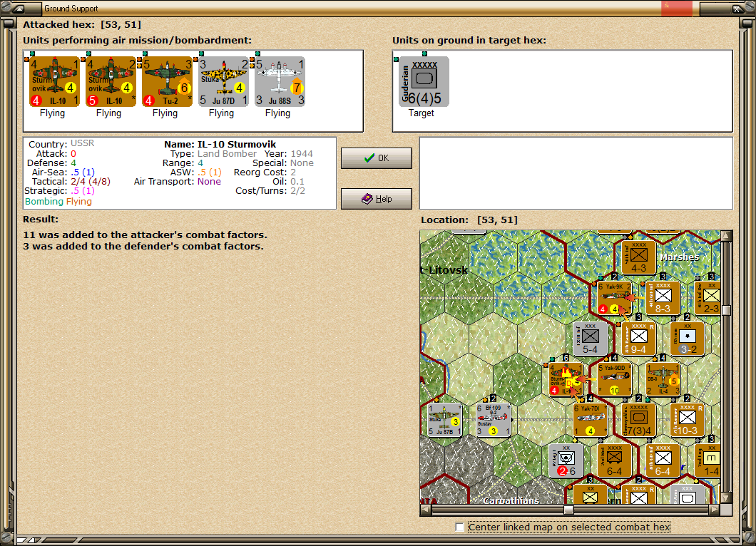Viewport: 756px width, 546px height.
Task: Click the 'Country: USSR' value
Action: point(83,143)
